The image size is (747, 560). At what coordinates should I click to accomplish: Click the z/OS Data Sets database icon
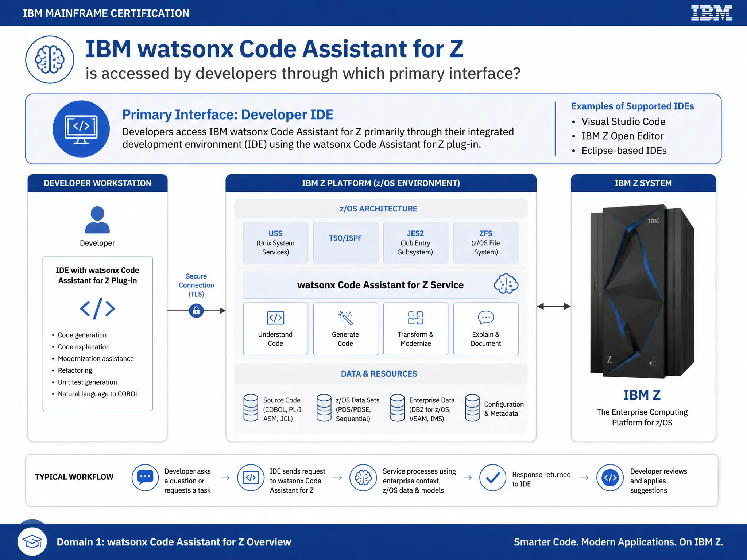pyautogui.click(x=324, y=408)
